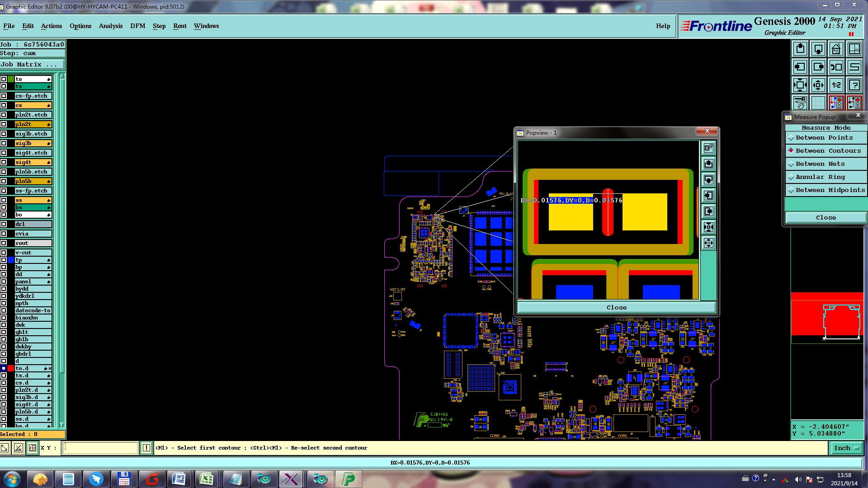Select the Between Points measure mode
868x488 pixels.
click(824, 138)
